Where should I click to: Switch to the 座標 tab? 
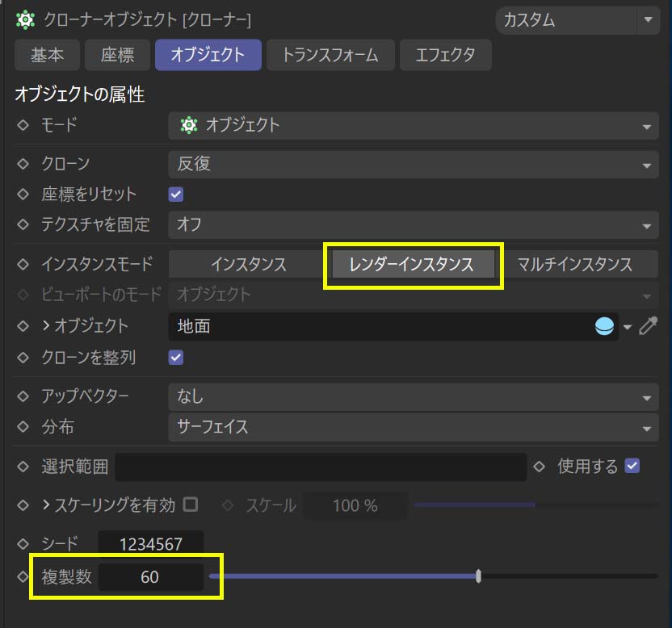pyautogui.click(x=117, y=55)
